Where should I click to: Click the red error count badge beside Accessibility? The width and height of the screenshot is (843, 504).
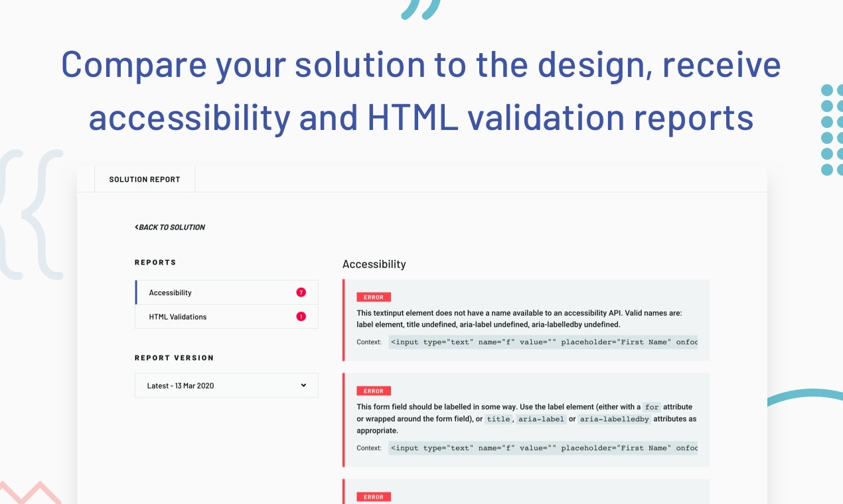pyautogui.click(x=300, y=292)
